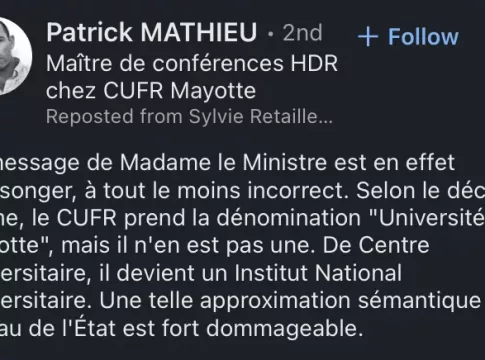This screenshot has height=360, width=485.
Task: Click the post line mentioning Madame le Ministre
Action: (227, 163)
